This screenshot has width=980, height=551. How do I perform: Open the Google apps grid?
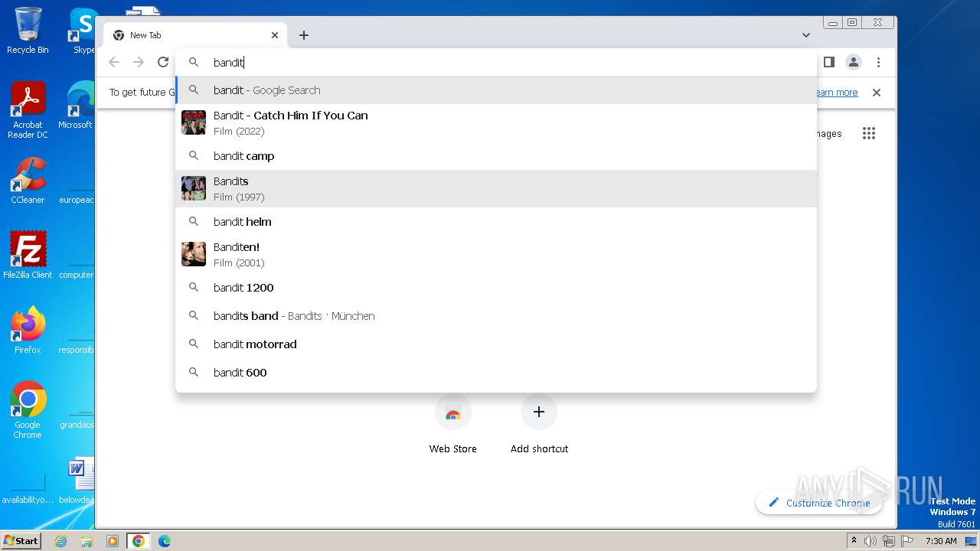point(868,133)
